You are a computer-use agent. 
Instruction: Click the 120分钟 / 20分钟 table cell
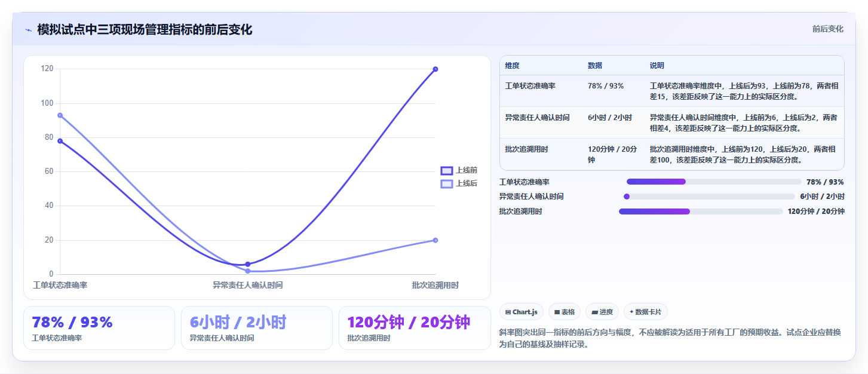pyautogui.click(x=612, y=154)
